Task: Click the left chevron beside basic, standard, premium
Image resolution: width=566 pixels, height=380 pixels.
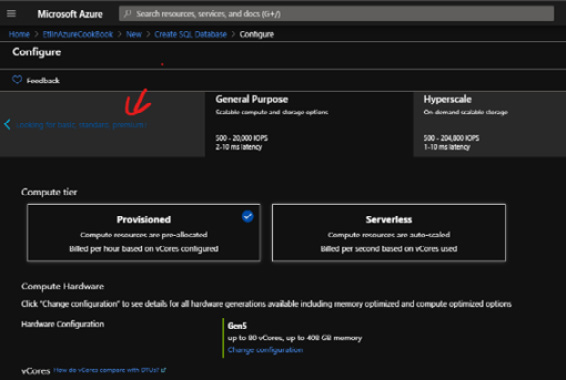Action: click(x=7, y=125)
